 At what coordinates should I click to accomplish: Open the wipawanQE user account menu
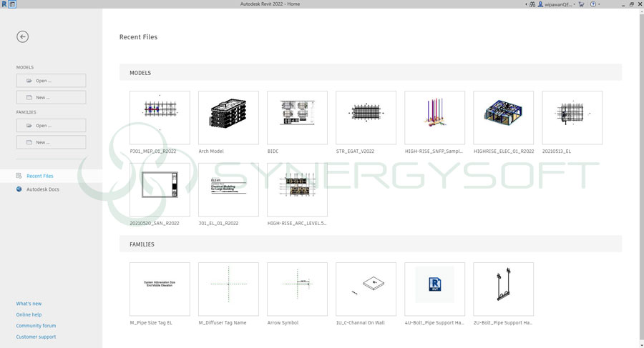(556, 4)
